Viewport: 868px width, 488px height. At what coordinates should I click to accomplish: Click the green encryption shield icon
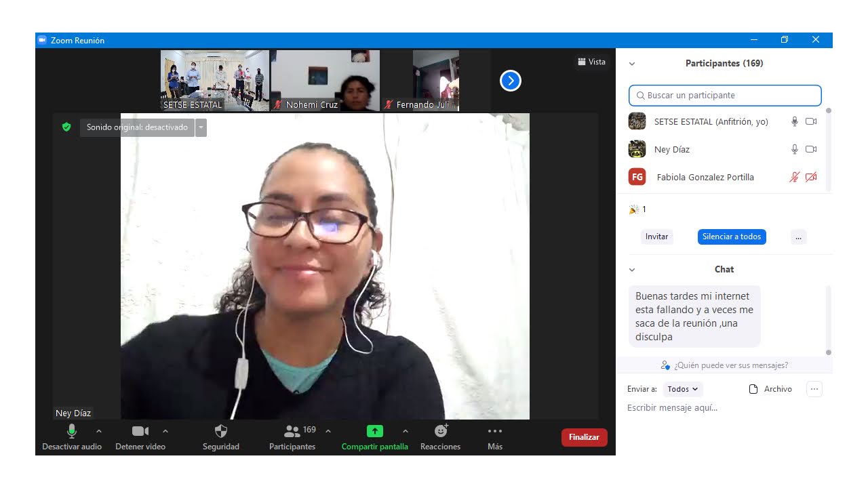(x=66, y=127)
